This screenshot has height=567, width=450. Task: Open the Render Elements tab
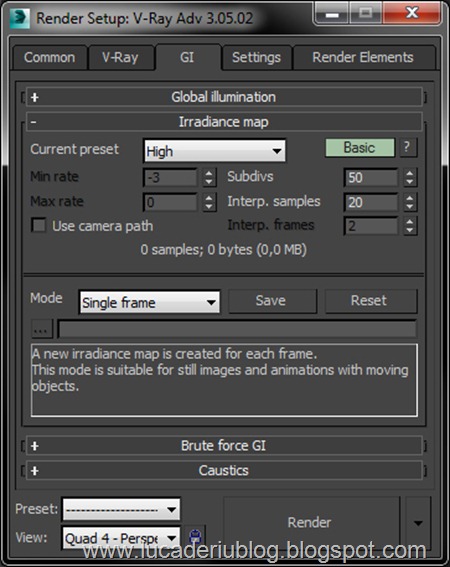coord(363,57)
